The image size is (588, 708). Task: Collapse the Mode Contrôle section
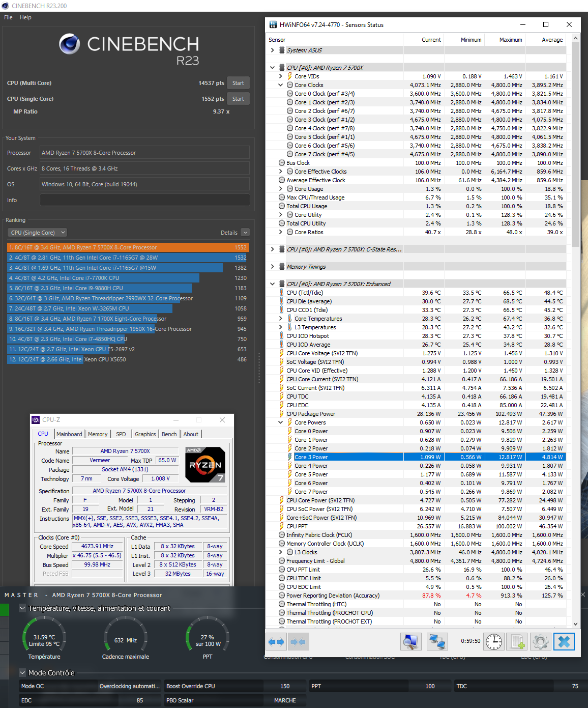(x=22, y=673)
